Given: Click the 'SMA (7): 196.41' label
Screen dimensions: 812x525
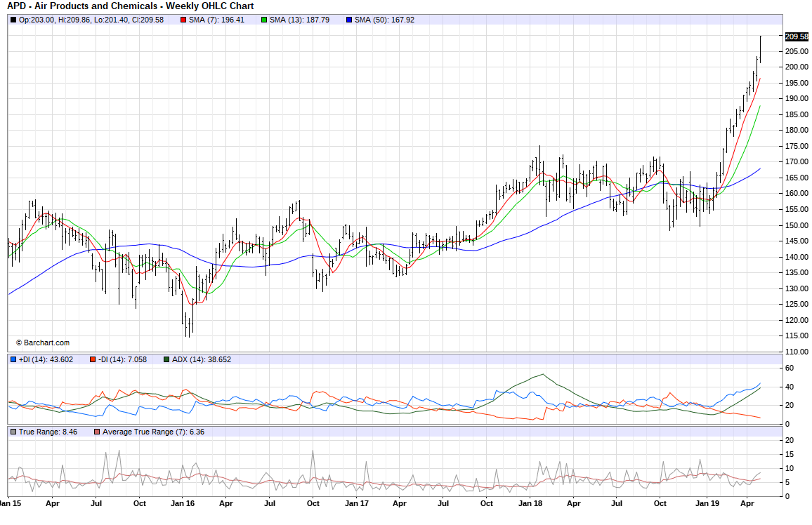Looking at the screenshot, I should click(216, 20).
